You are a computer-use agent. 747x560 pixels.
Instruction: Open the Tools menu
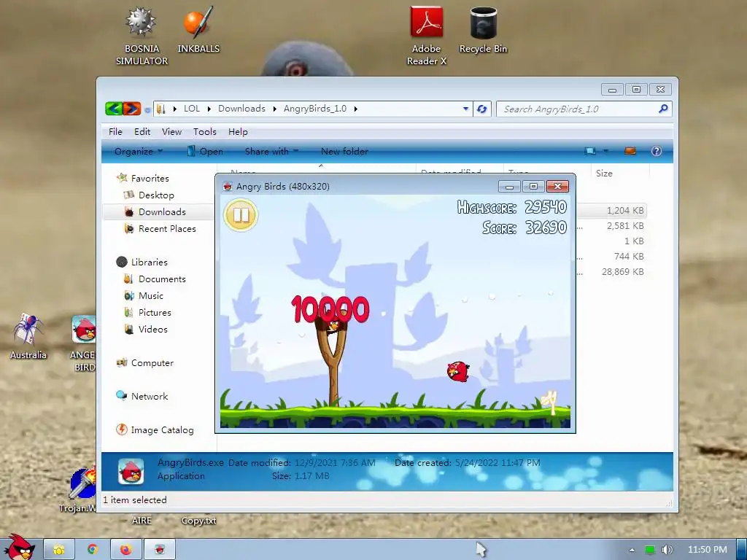point(205,132)
